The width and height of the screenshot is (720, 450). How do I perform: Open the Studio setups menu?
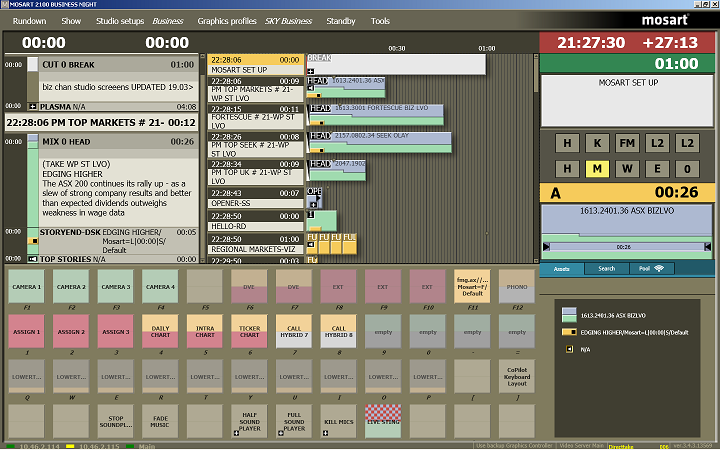(120, 20)
